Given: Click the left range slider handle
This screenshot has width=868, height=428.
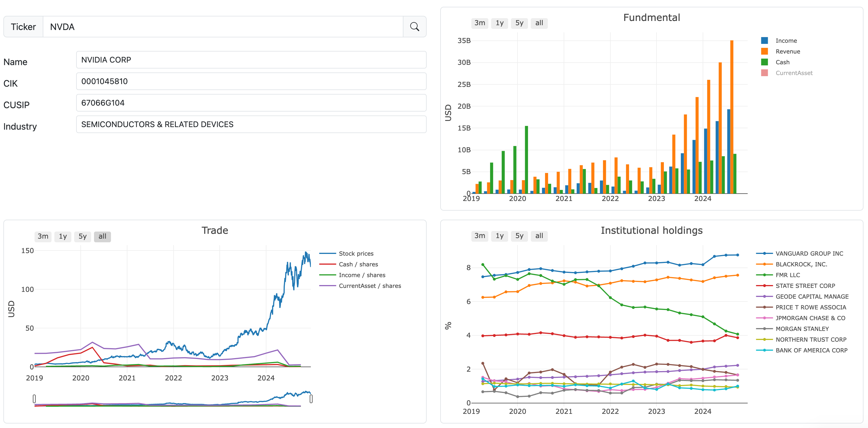Looking at the screenshot, I should 34,399.
